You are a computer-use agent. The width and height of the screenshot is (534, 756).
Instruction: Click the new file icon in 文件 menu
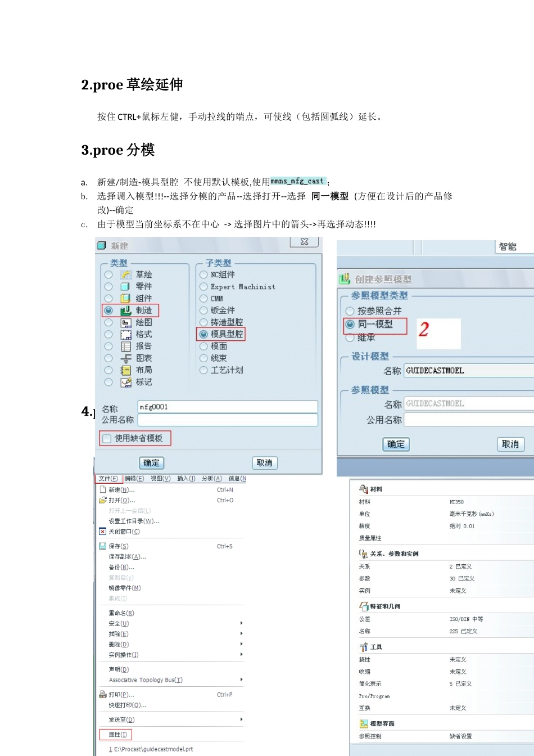pyautogui.click(x=102, y=490)
